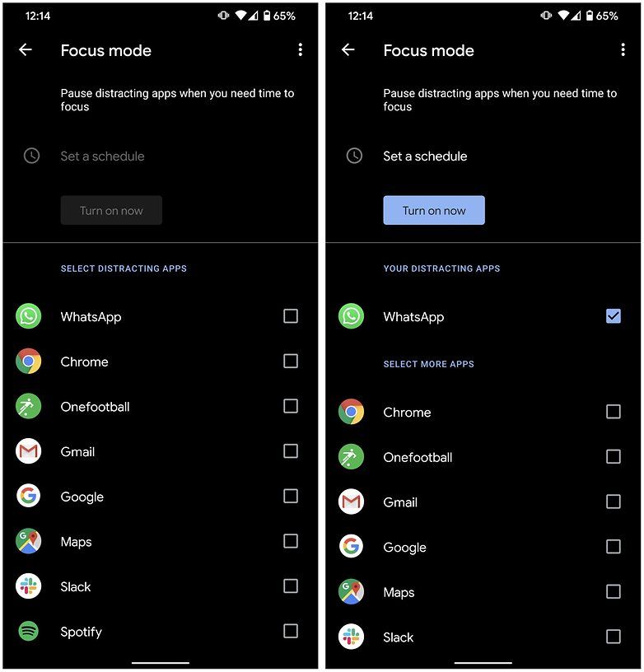Viewport: 644px width, 672px height.
Task: Tap the Gmail icon in the right app list
Action: (352, 502)
